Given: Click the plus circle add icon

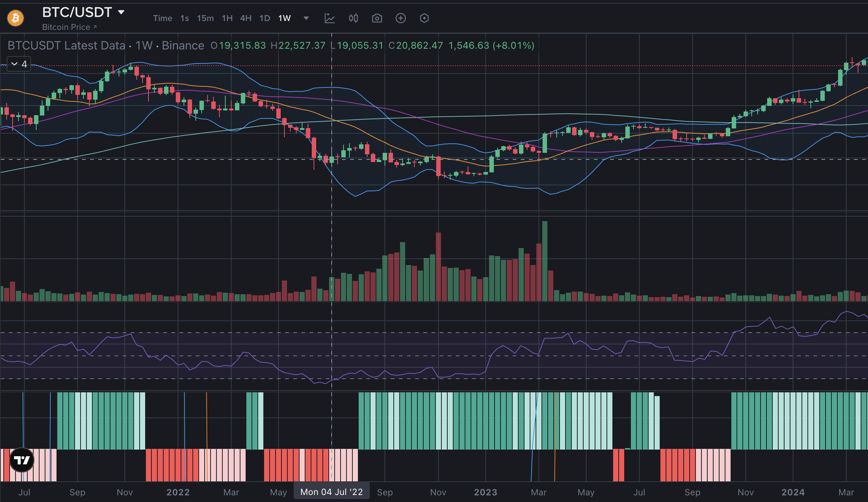Looking at the screenshot, I should pyautogui.click(x=401, y=18).
